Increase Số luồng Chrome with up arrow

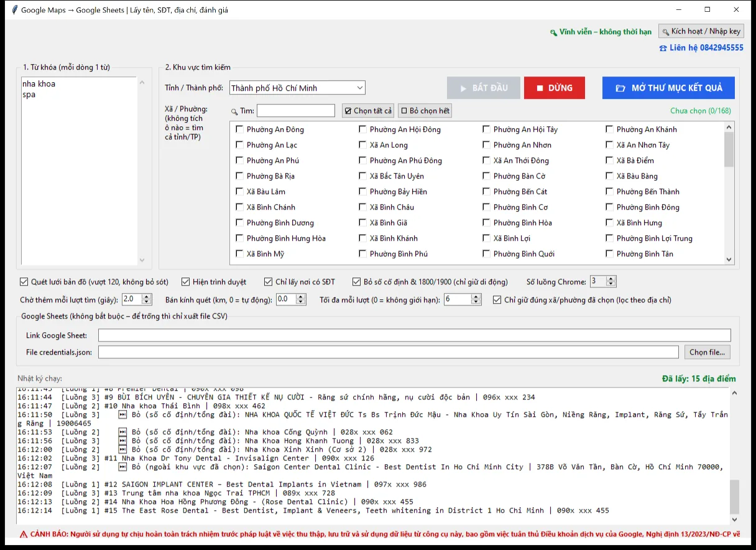click(611, 278)
